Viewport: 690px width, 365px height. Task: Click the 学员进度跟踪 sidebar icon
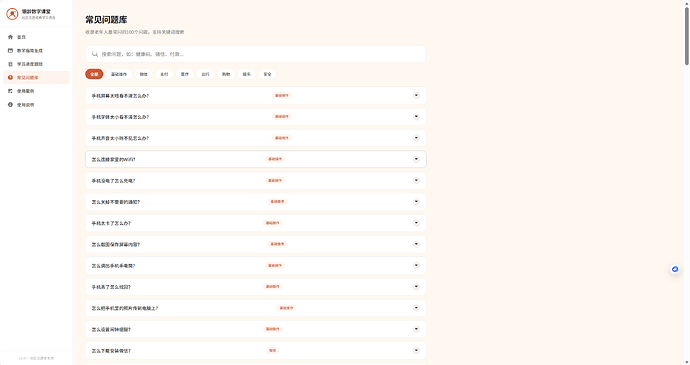tap(11, 64)
